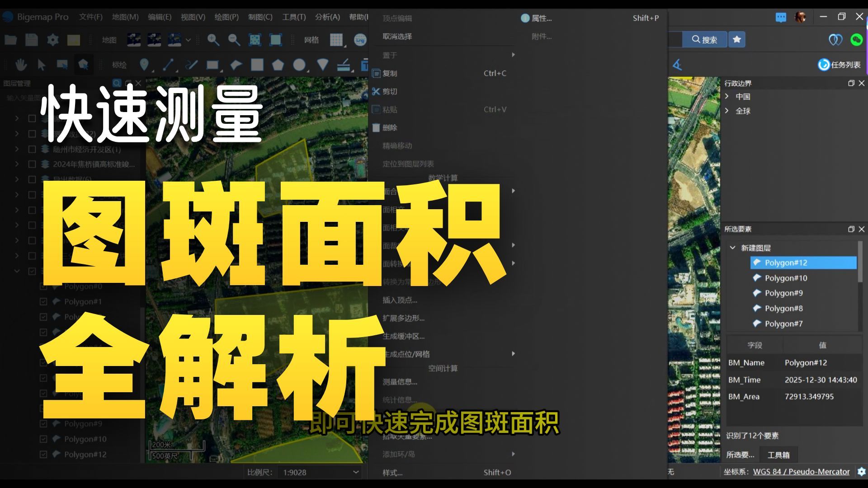Click the layer manager search icon
Screen dimensions: 868x488
click(117, 83)
